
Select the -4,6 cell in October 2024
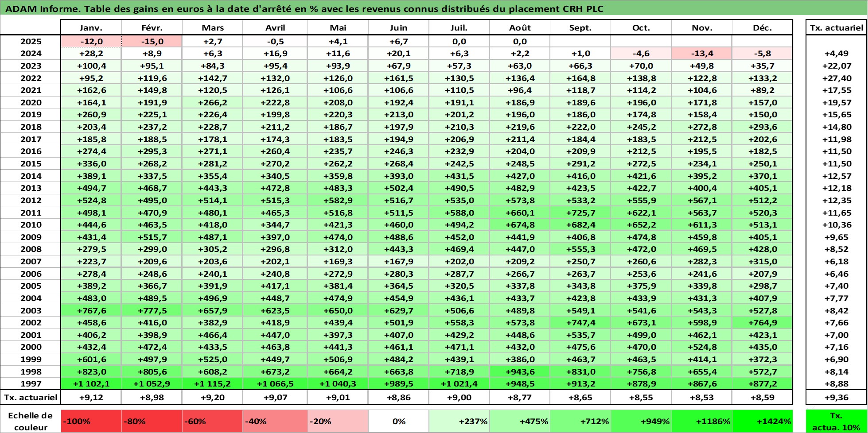click(x=641, y=54)
